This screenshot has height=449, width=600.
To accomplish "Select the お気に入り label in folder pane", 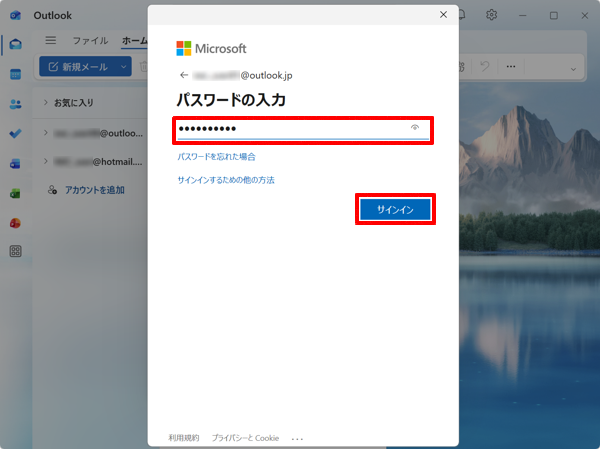I will (73, 103).
